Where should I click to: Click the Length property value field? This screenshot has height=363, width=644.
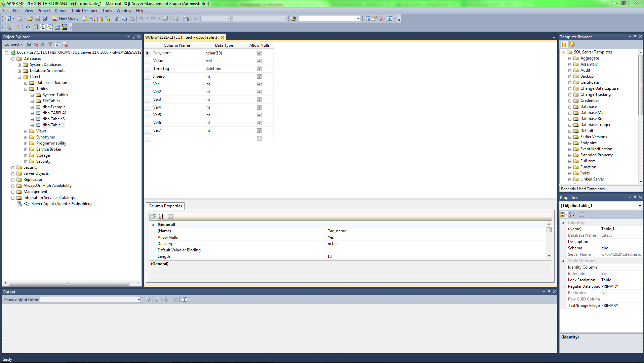coord(436,256)
